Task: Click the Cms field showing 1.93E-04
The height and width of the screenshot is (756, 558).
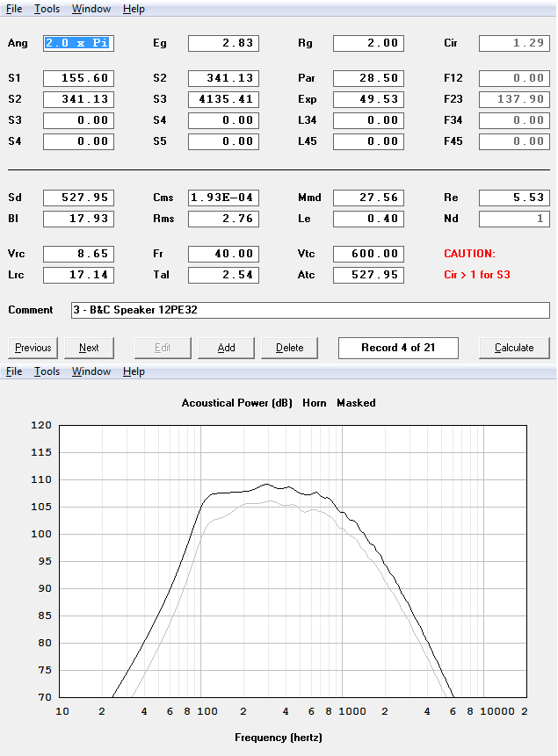Action: tap(223, 198)
